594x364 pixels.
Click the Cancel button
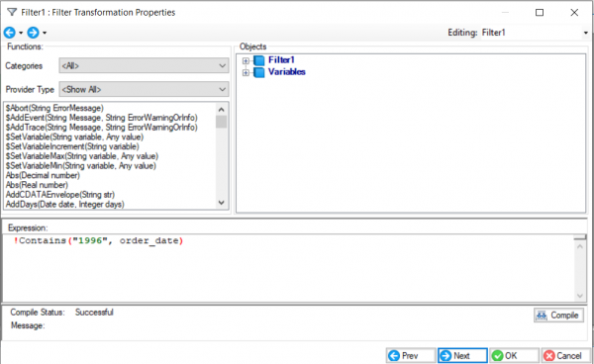point(565,356)
